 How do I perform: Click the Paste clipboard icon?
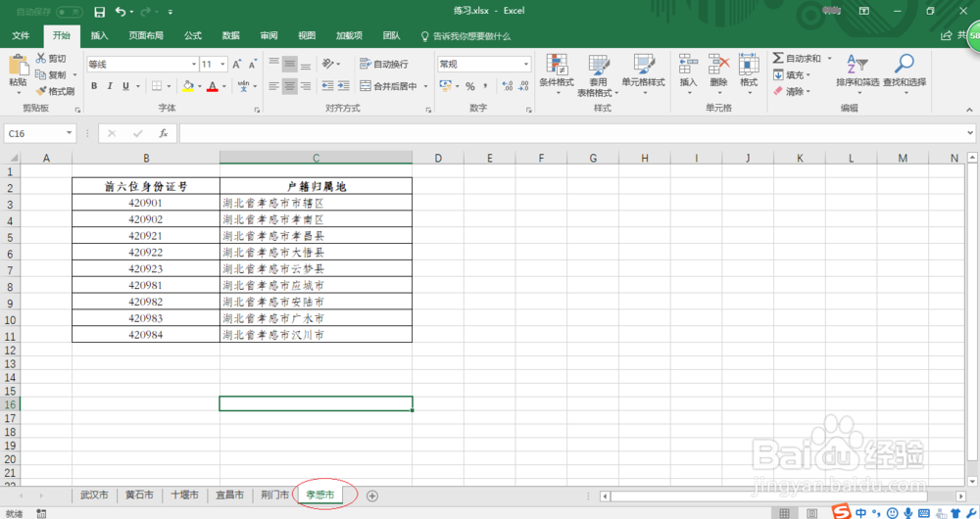coord(18,65)
